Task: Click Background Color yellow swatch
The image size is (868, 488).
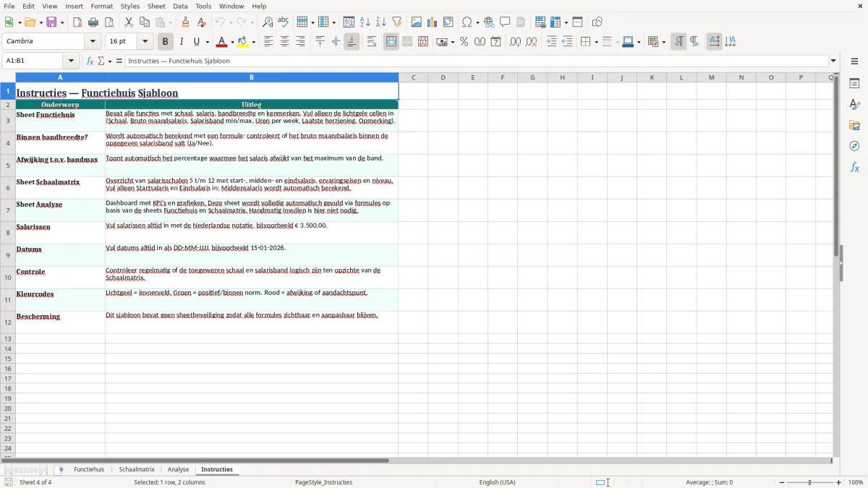Action: pos(243,42)
